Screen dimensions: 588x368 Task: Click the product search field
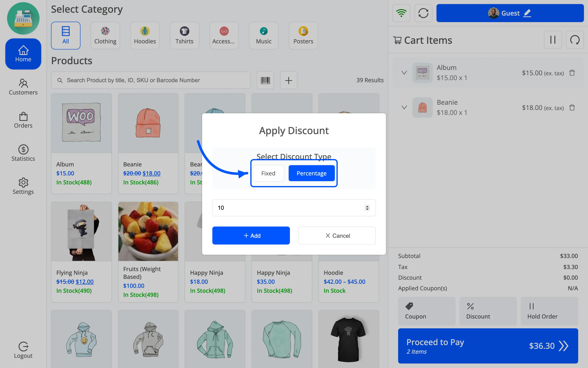click(151, 80)
